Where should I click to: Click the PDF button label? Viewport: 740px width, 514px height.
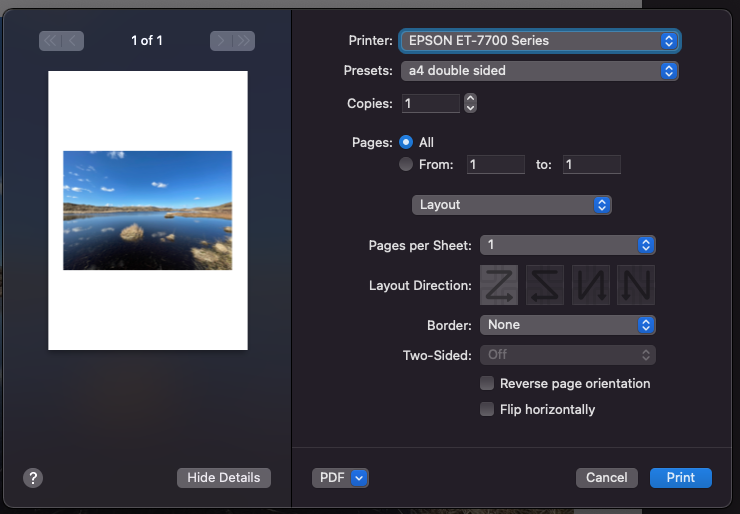pos(332,478)
